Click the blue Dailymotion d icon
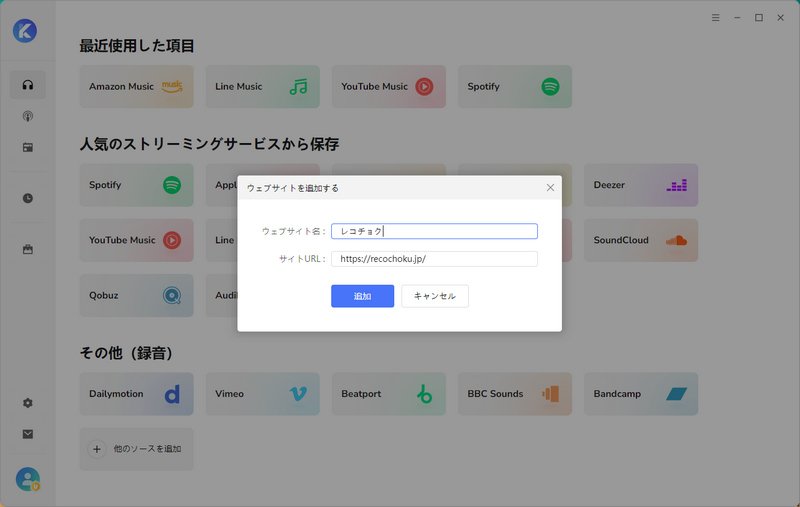This screenshot has height=507, width=800. pos(172,394)
